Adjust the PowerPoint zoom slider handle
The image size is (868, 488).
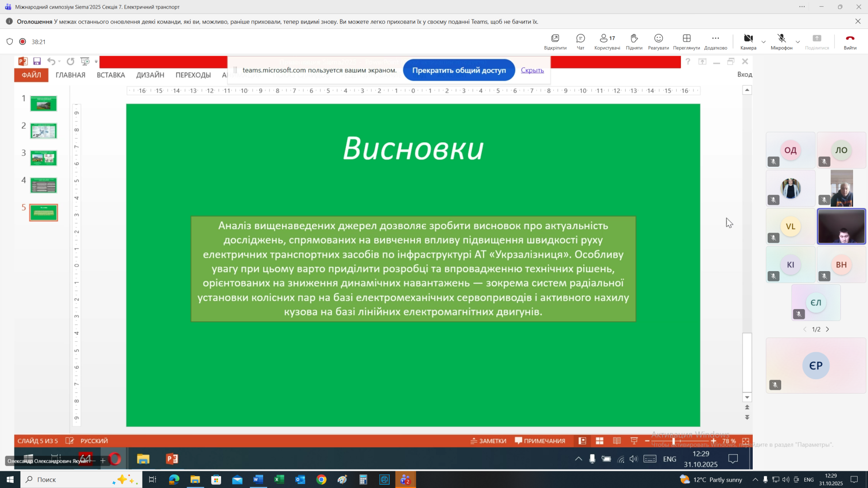pos(674,441)
